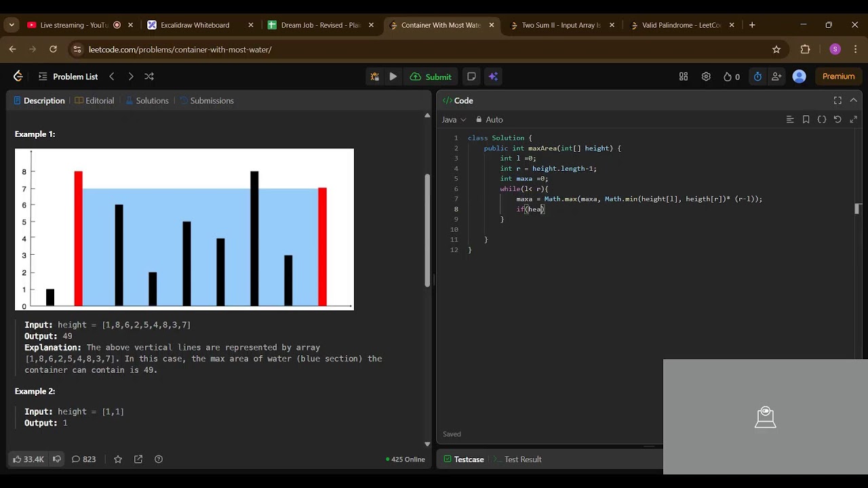Open the Test Result tab
Viewport: 868px width, 488px height.
coord(517,459)
